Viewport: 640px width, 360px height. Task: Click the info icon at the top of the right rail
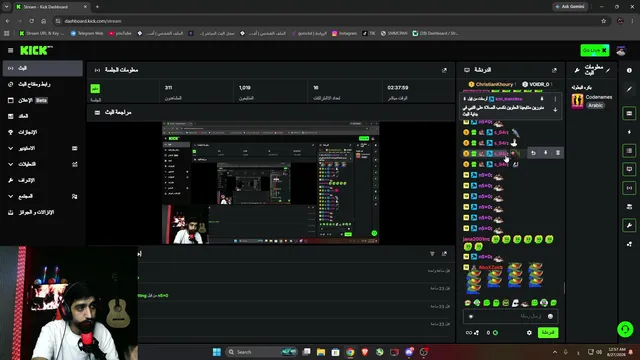629,70
